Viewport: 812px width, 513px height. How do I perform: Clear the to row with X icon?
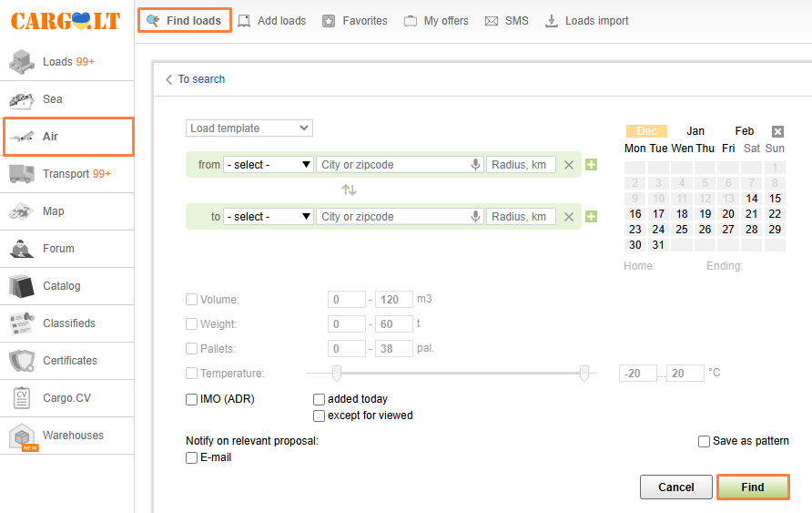pyautogui.click(x=569, y=217)
